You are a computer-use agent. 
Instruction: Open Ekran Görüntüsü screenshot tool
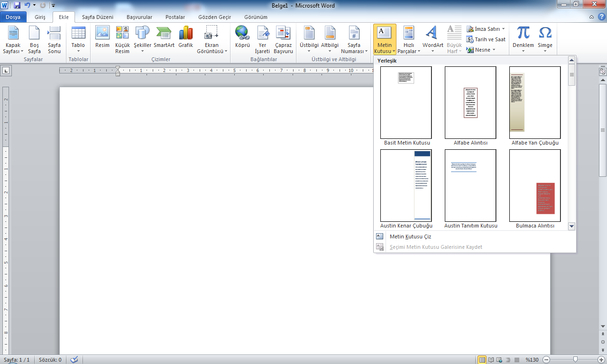(212, 40)
